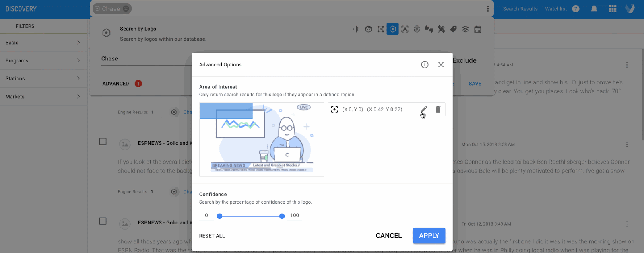The image size is (644, 253).
Task: Select the satellite search icon
Action: click(x=441, y=29)
